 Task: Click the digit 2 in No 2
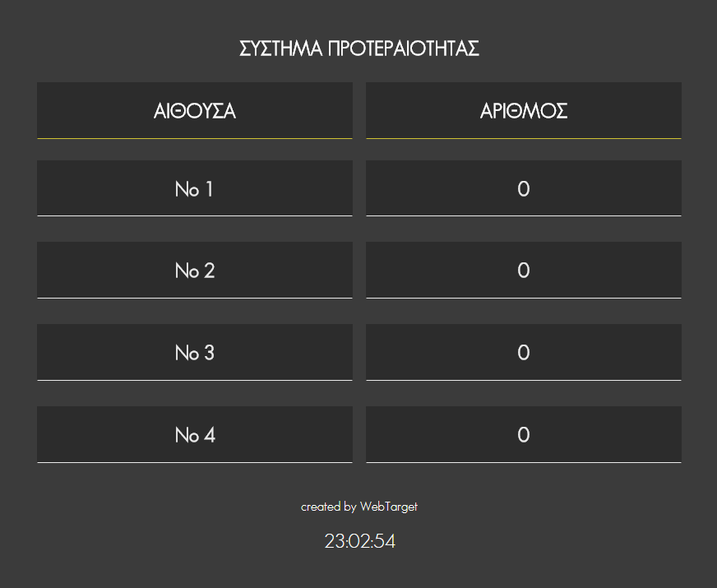point(209,271)
